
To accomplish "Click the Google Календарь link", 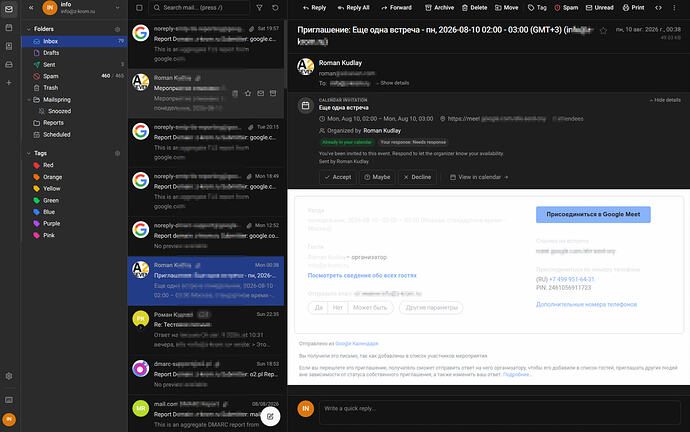I will pos(356,344).
